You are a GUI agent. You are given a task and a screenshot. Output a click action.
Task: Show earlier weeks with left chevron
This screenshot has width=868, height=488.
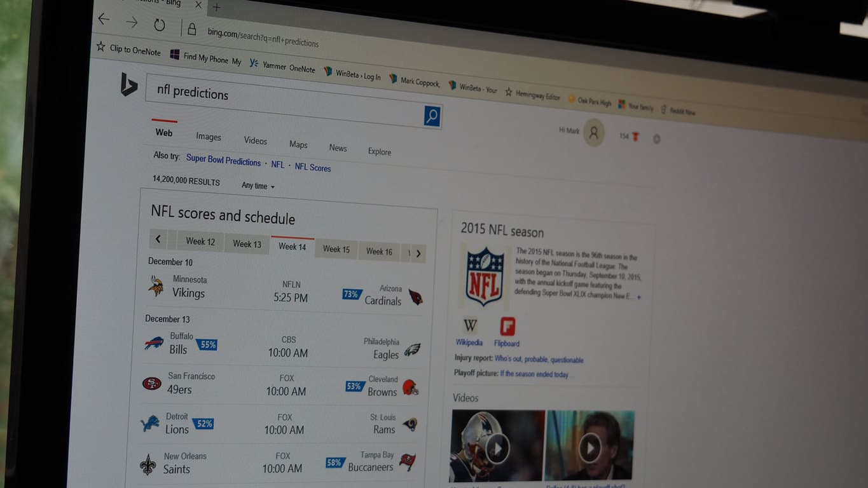point(158,240)
